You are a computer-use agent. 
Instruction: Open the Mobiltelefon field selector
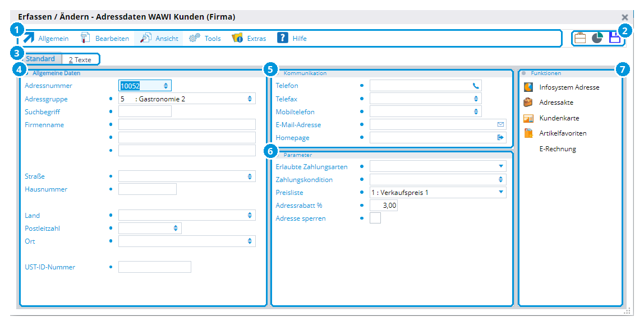click(x=476, y=111)
